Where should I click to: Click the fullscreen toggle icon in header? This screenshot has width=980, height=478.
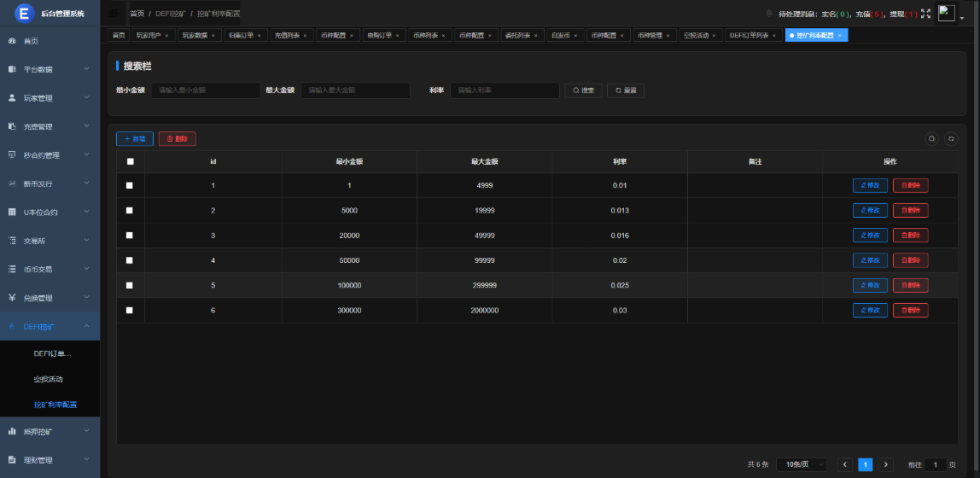coord(925,14)
